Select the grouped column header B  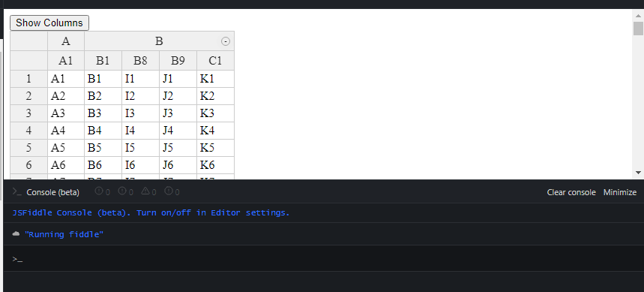[160, 41]
